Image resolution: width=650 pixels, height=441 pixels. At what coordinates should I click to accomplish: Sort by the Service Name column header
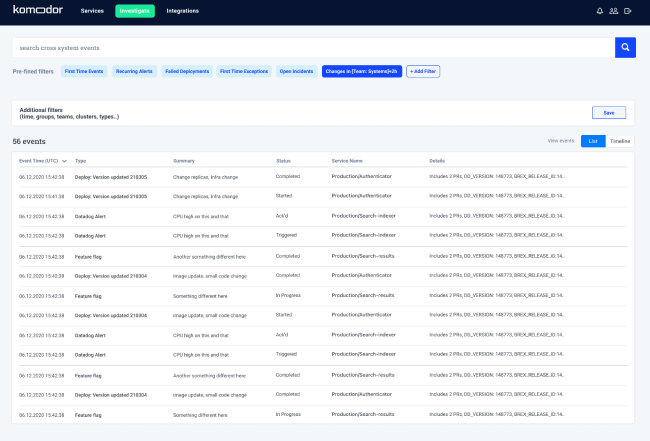pyautogui.click(x=347, y=161)
